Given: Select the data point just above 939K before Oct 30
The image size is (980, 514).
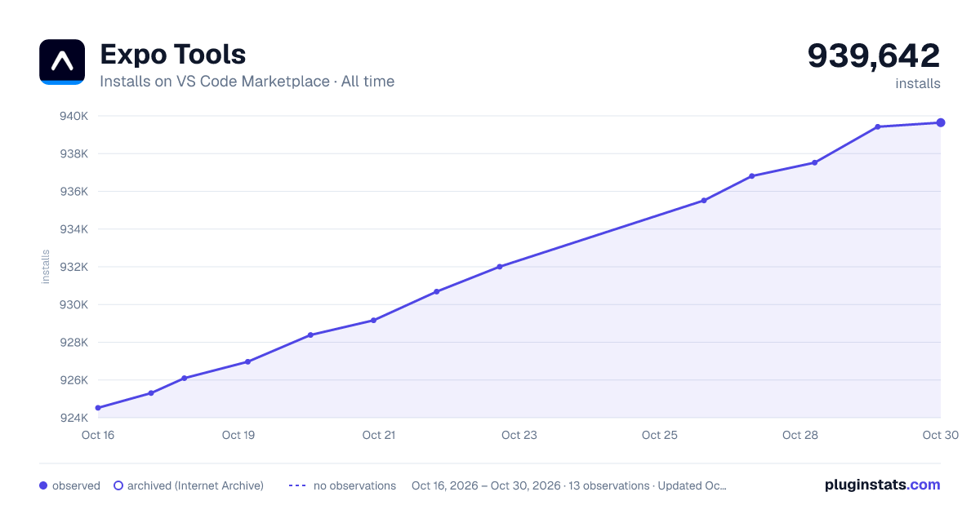Looking at the screenshot, I should (x=878, y=126).
